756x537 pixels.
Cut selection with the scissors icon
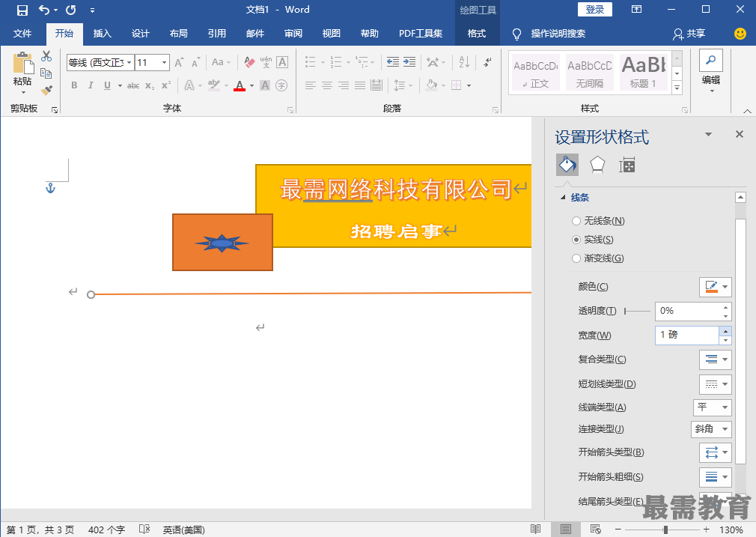click(x=46, y=56)
